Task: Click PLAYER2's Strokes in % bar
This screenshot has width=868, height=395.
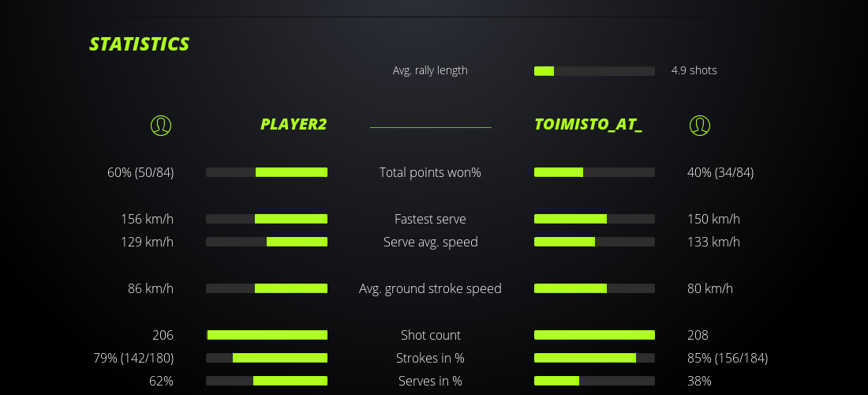Action: pos(267,358)
